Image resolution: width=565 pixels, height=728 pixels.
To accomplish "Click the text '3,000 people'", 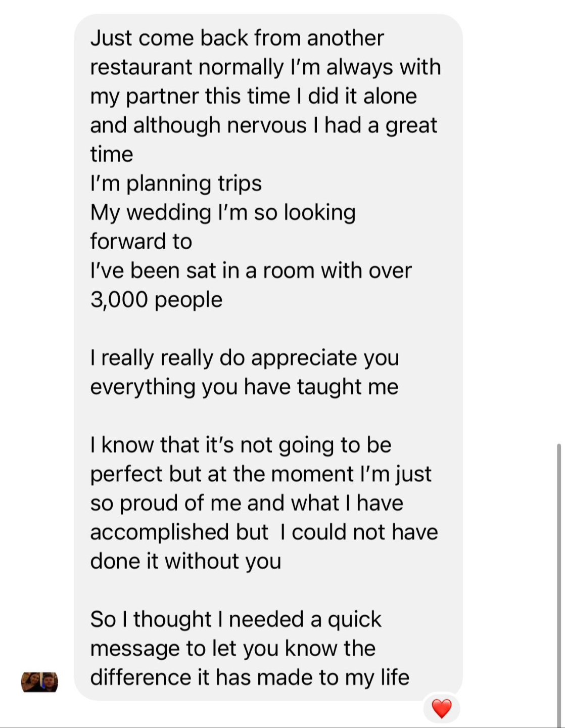I will [x=156, y=299].
